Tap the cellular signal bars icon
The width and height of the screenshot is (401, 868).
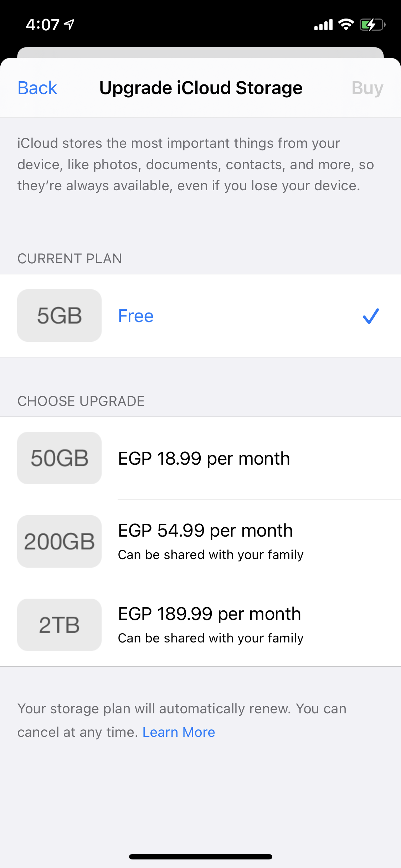click(x=323, y=25)
